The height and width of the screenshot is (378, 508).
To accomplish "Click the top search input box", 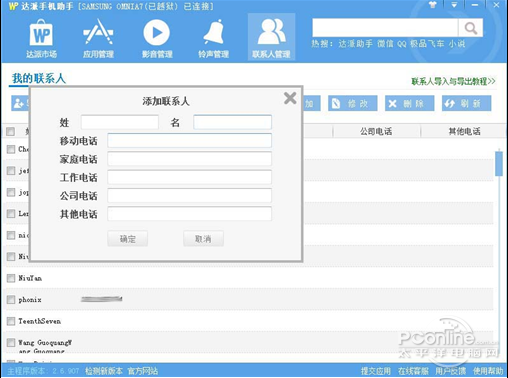I will click(385, 28).
